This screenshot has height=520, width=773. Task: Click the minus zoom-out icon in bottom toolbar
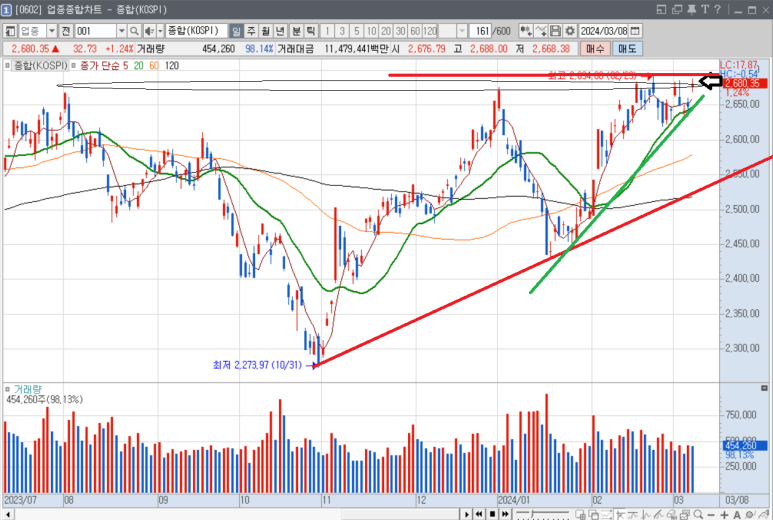click(711, 514)
